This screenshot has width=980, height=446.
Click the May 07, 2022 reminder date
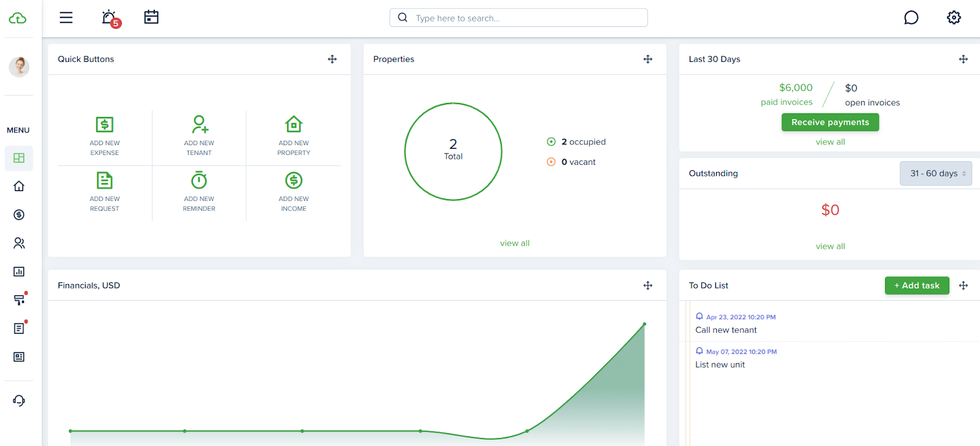(x=741, y=352)
